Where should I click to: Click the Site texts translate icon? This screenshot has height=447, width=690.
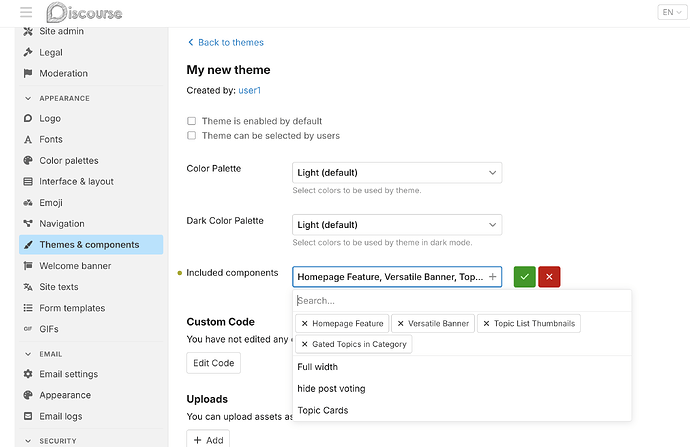click(x=28, y=287)
